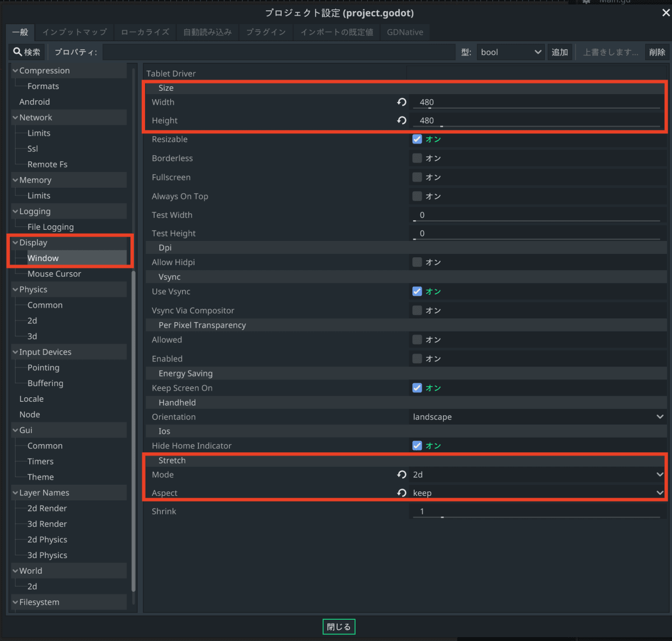Toggle Hide Home Indicator checkbox

click(x=417, y=445)
